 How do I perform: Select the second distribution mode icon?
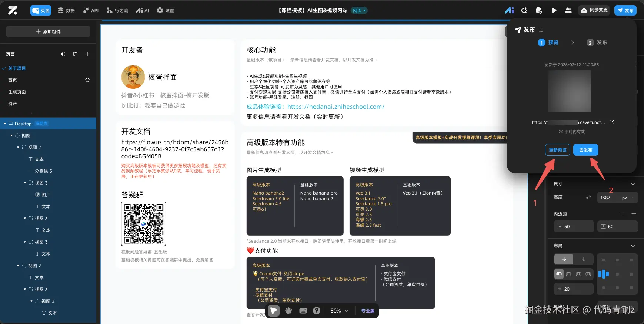point(569,274)
